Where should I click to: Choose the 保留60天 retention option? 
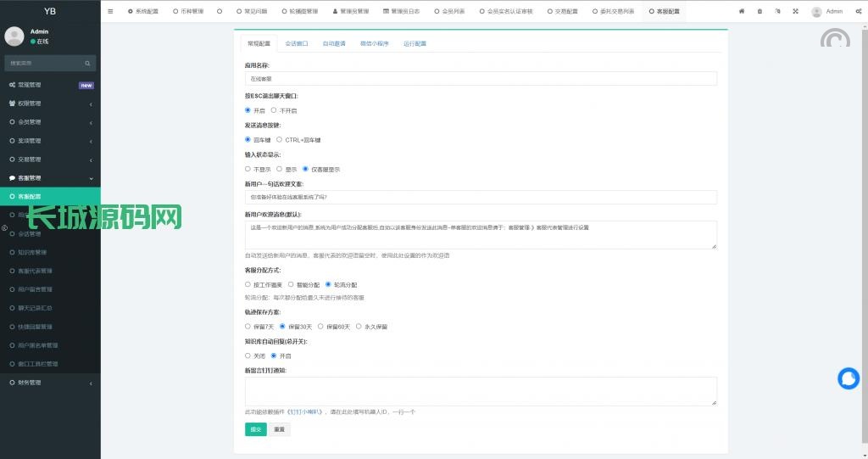click(324, 326)
